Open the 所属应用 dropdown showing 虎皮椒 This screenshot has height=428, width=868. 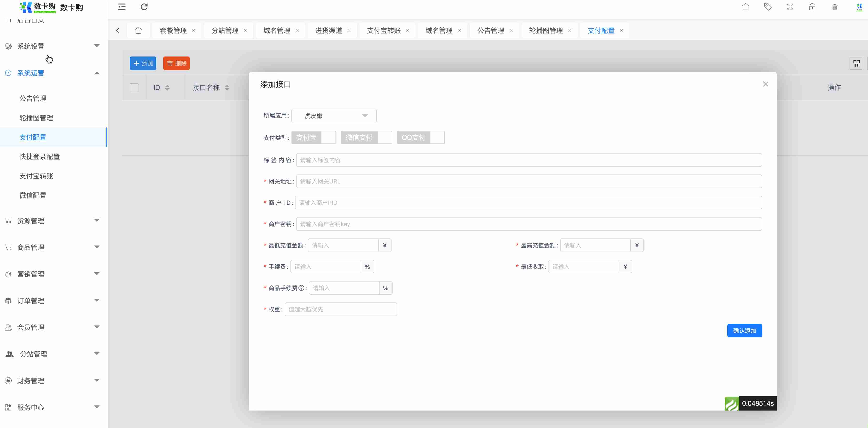(x=334, y=116)
